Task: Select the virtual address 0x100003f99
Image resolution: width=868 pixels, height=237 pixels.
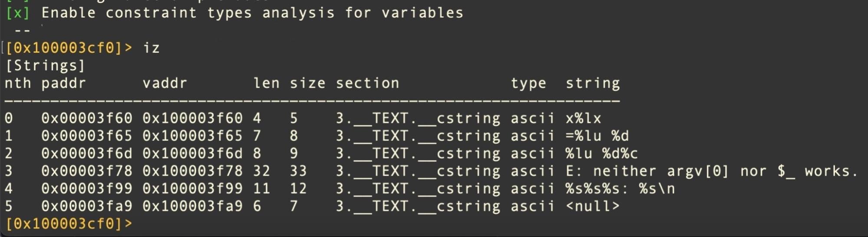Action: coord(192,189)
